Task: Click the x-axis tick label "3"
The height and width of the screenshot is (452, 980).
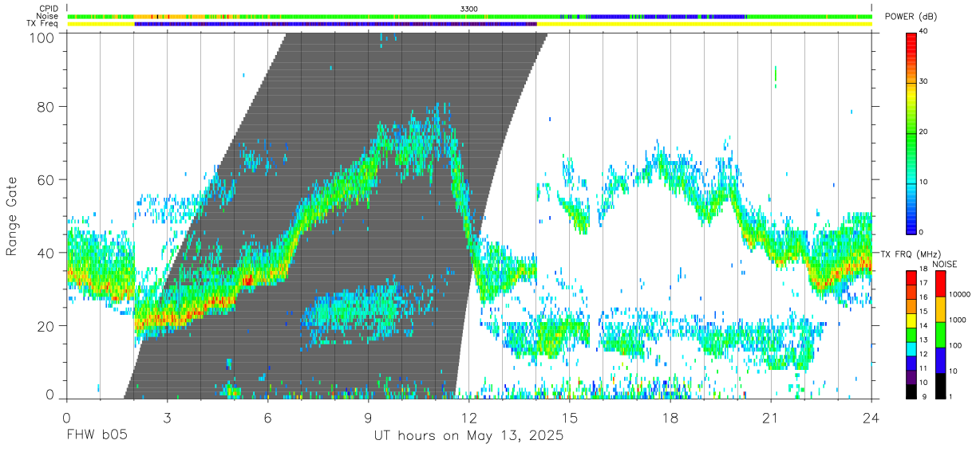Action: pos(168,418)
